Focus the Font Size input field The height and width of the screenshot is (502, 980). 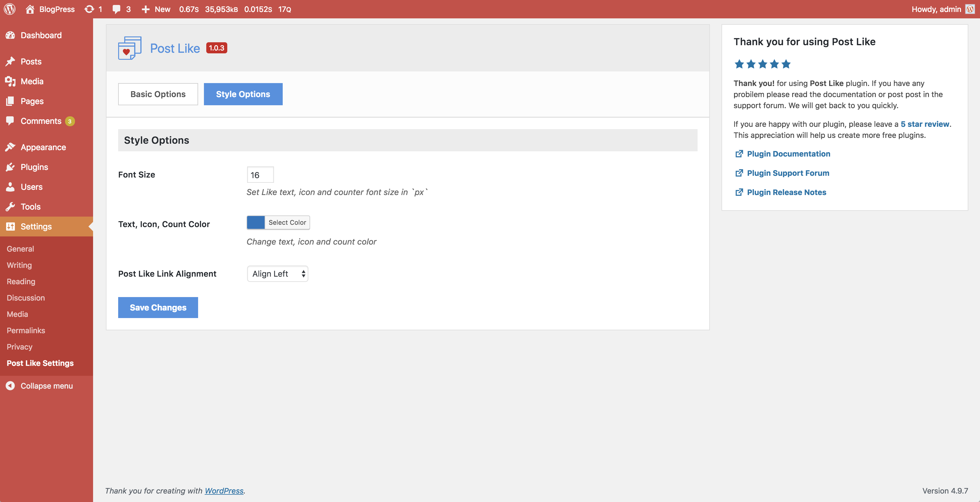pos(260,175)
